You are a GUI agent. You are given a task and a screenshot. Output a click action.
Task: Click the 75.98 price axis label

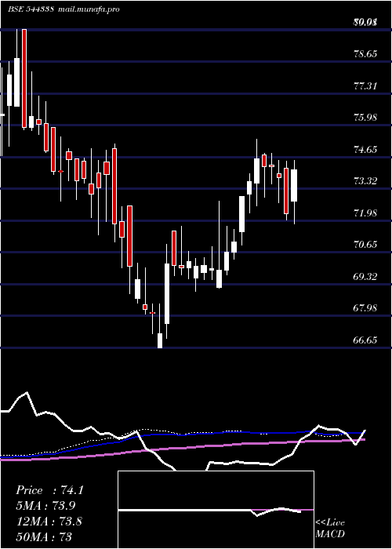[365, 118]
